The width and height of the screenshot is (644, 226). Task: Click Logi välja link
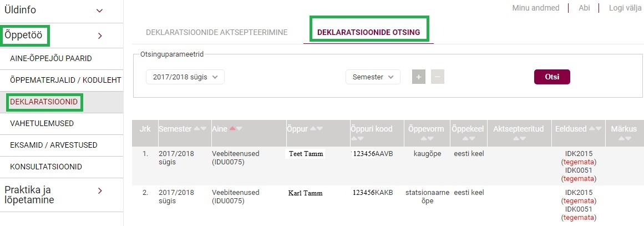[x=625, y=8]
